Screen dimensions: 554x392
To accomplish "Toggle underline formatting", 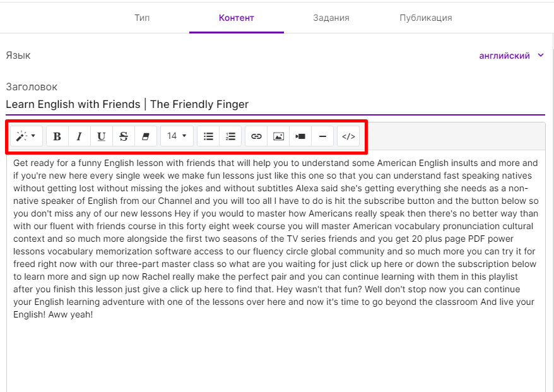I will (x=102, y=136).
